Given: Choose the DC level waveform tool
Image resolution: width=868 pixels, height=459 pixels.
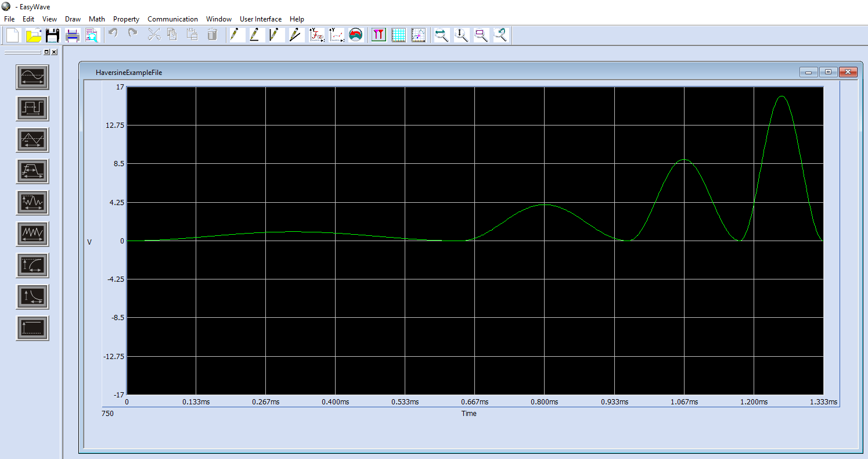Looking at the screenshot, I should pyautogui.click(x=33, y=328).
